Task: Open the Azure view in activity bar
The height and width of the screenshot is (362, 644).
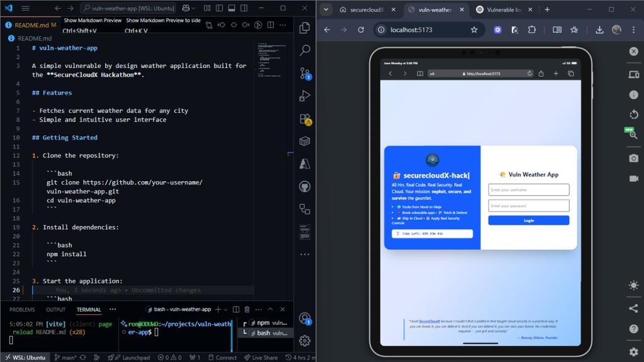Action: (x=304, y=164)
